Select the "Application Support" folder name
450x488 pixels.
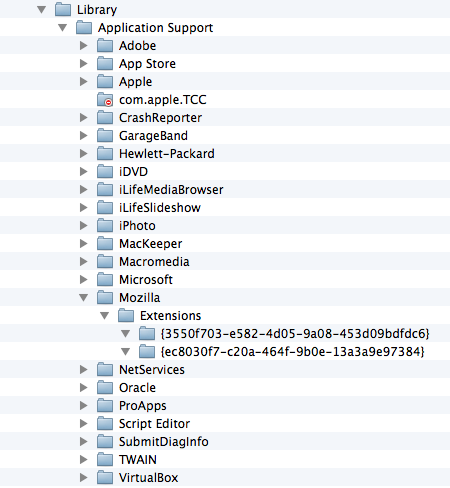(x=155, y=28)
